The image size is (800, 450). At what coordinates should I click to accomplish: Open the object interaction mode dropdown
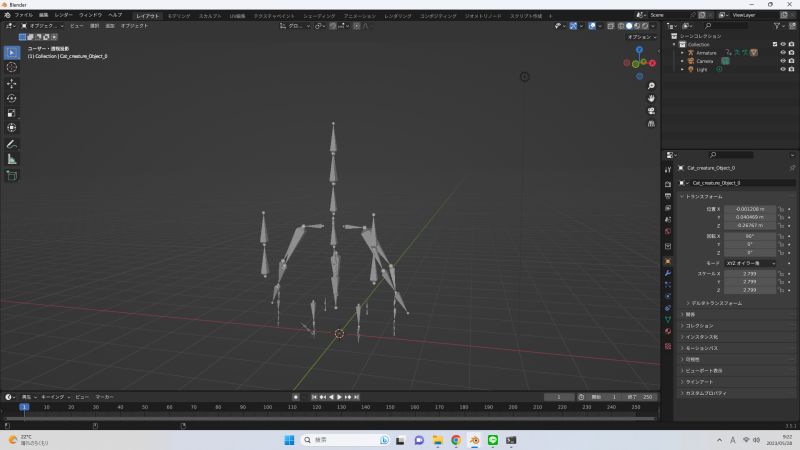[x=42, y=26]
